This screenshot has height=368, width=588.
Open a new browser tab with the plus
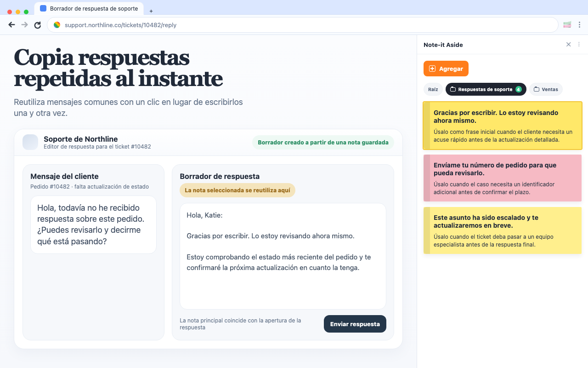click(x=151, y=11)
